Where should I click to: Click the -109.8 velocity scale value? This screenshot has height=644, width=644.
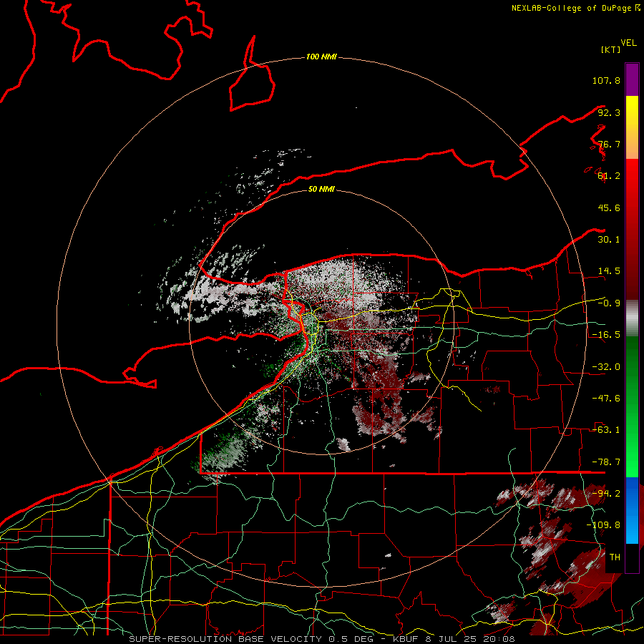click(x=603, y=525)
